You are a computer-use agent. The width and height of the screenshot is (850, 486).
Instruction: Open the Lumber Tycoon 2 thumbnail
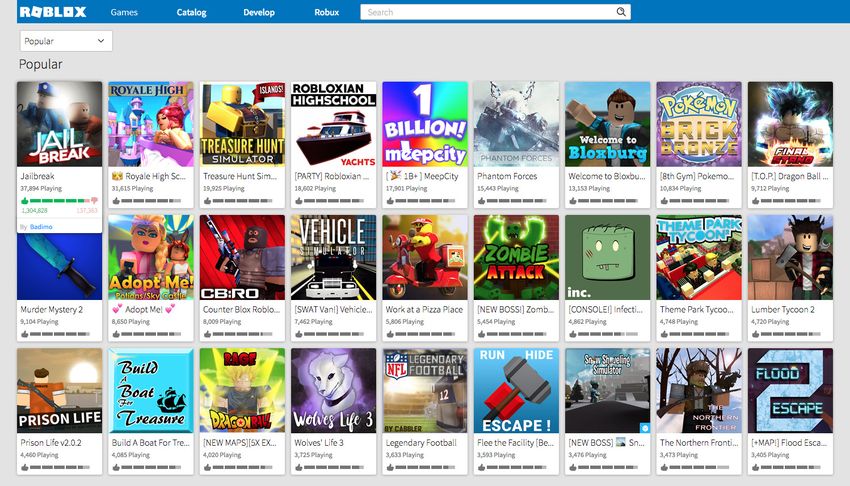coord(790,257)
